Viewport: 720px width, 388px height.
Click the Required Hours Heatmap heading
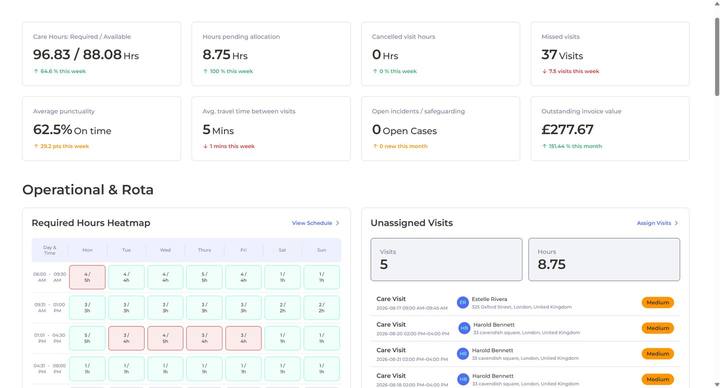tap(91, 223)
